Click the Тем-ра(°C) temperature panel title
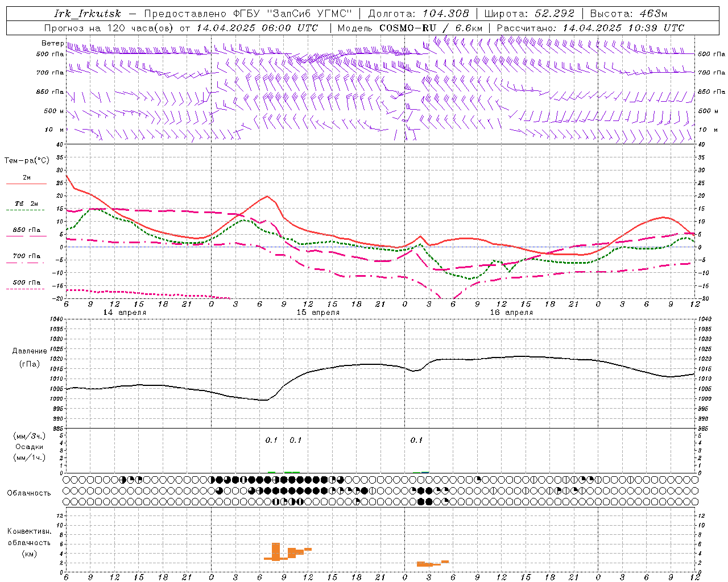The height and width of the screenshot is (582, 728). pyautogui.click(x=27, y=161)
